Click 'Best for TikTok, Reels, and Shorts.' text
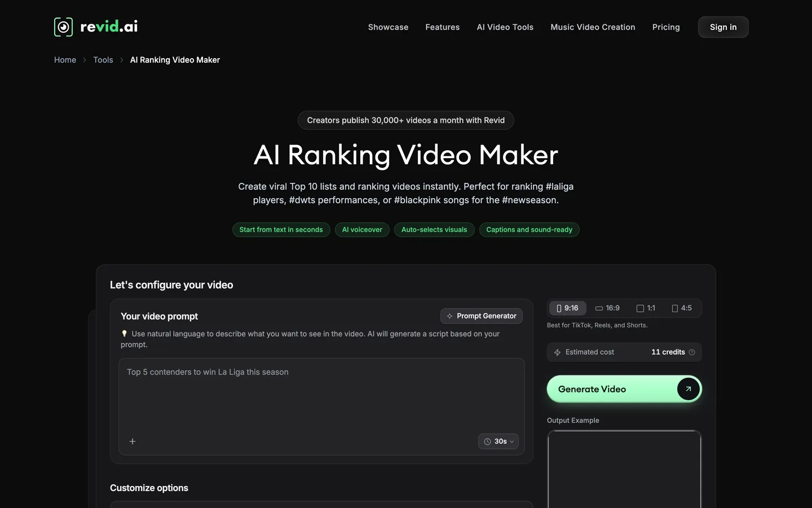 [x=597, y=325]
